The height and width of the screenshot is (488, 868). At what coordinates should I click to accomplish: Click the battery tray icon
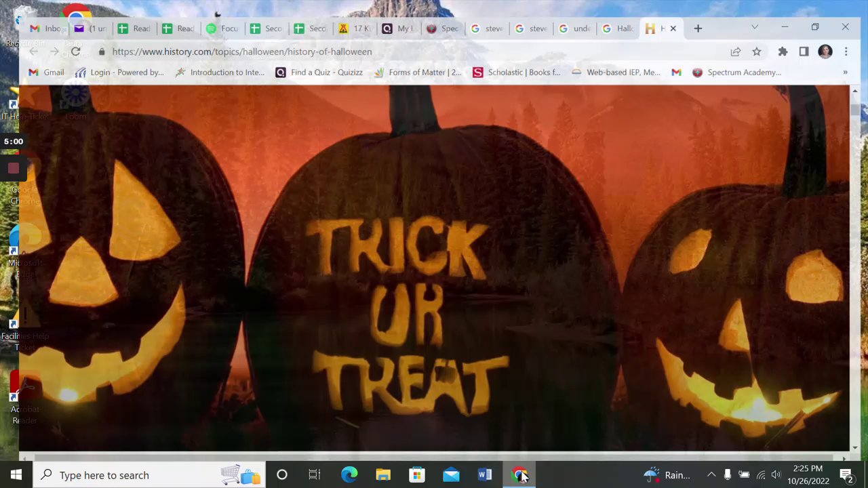click(x=744, y=475)
